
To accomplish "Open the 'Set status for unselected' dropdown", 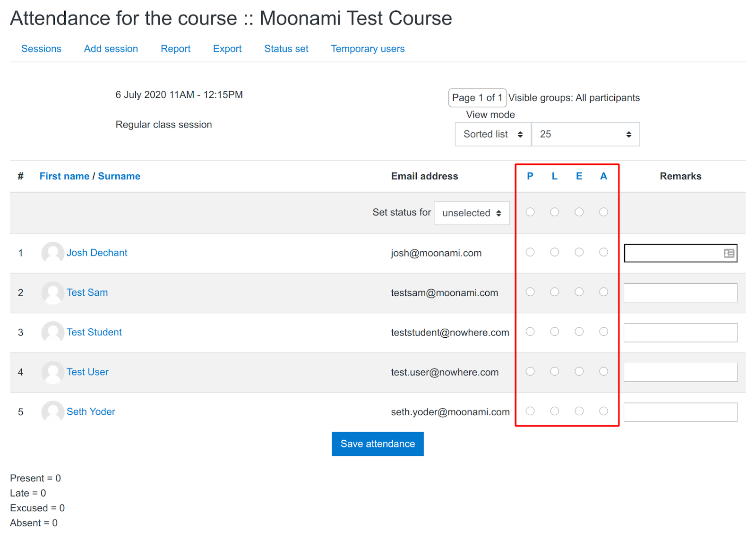I will click(471, 213).
